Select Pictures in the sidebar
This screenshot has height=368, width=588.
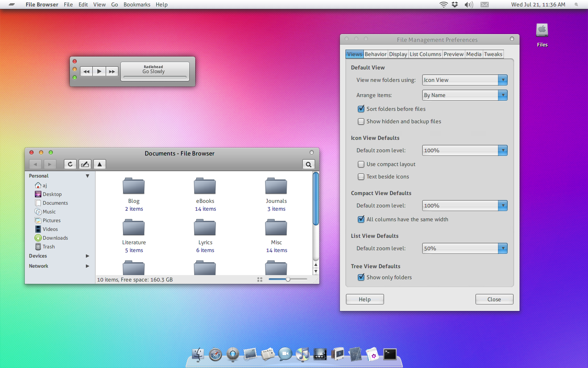tap(48, 220)
